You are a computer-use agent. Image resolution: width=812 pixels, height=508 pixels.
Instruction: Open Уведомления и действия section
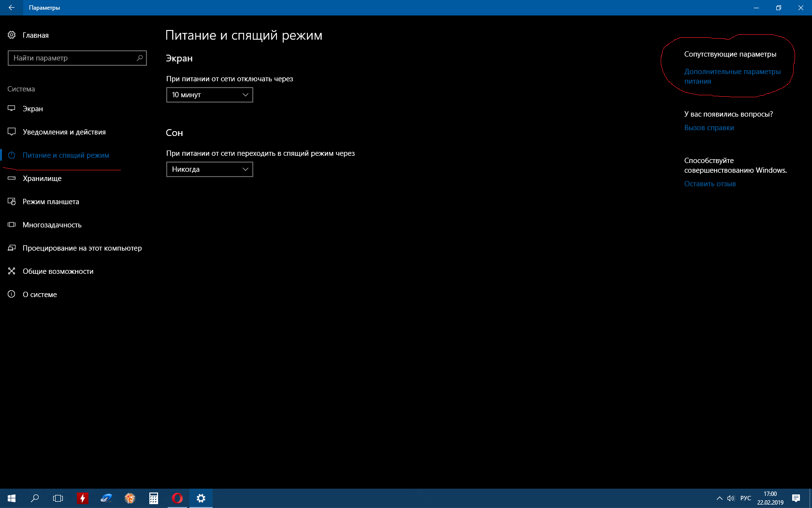(x=64, y=132)
